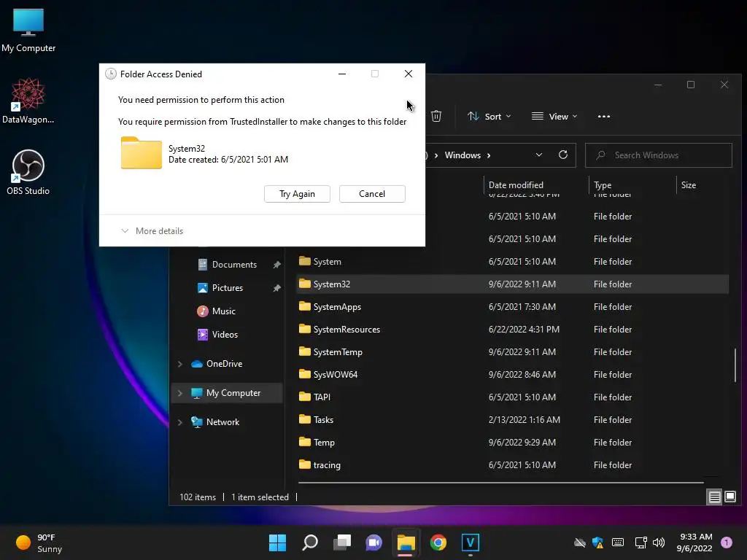The height and width of the screenshot is (560, 747).
Task: Sort by the Date modified column header
Action: coord(516,184)
